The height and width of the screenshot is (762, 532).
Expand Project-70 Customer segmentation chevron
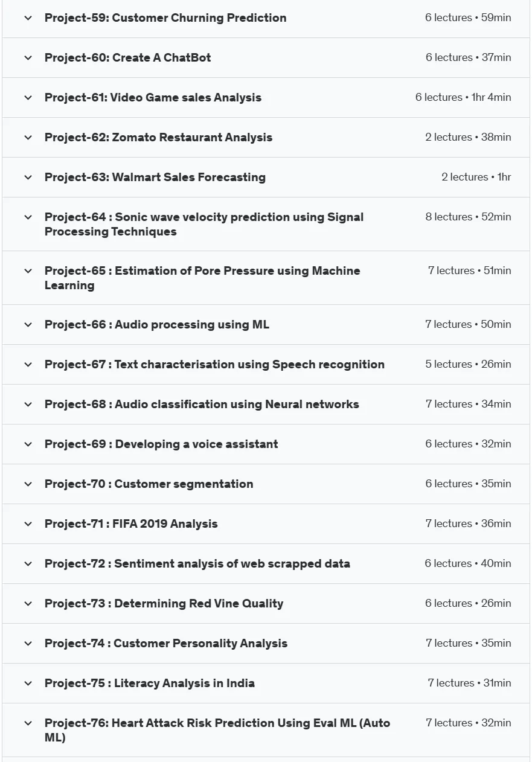click(x=28, y=484)
